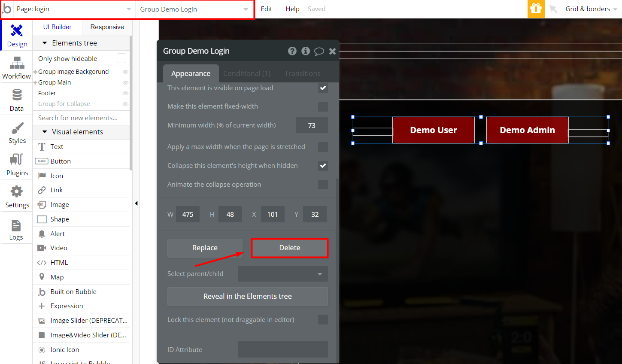
Task: Toggle Only show hideable checkbox
Action: coord(121,58)
